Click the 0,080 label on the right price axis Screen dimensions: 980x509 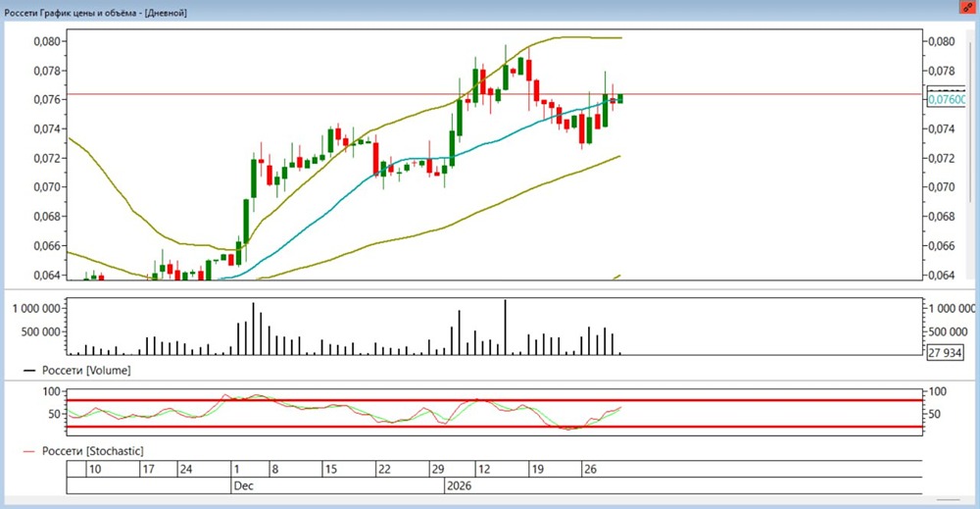pyautogui.click(x=942, y=41)
